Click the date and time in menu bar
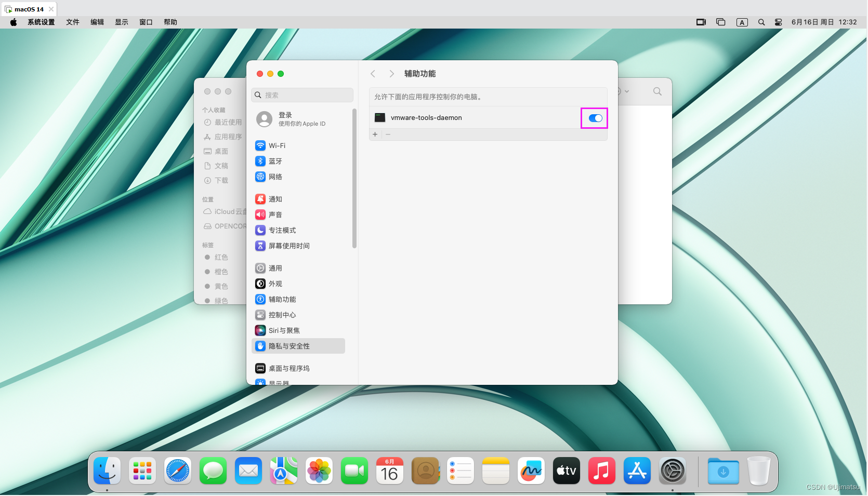Image resolution: width=868 pixels, height=496 pixels. pyautogui.click(x=824, y=22)
